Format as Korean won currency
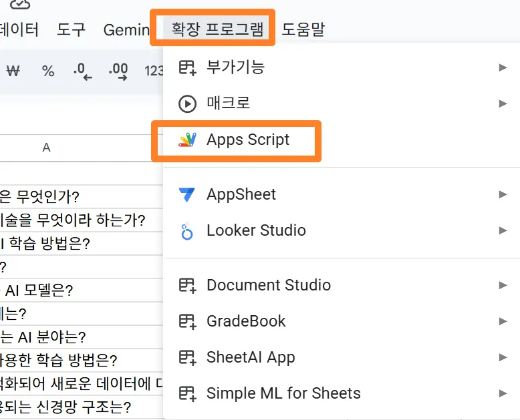This screenshot has width=520, height=420. click(13, 71)
